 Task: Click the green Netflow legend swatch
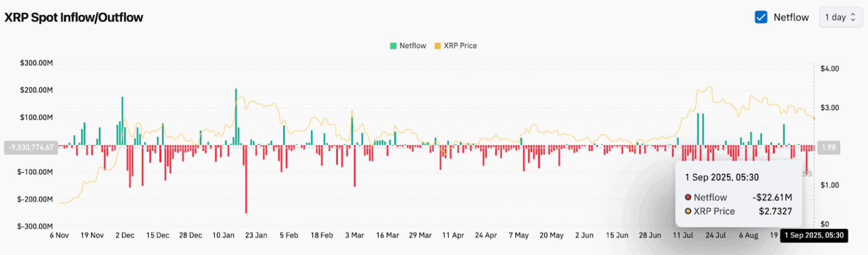[x=393, y=46]
